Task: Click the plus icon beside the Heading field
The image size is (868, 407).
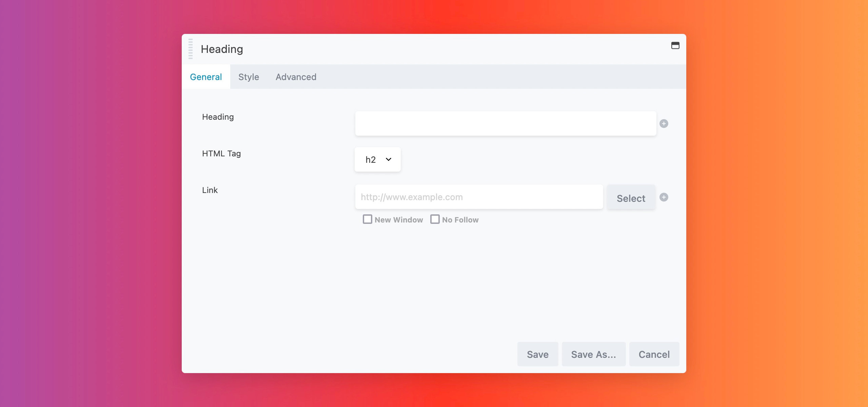Action: pos(664,123)
